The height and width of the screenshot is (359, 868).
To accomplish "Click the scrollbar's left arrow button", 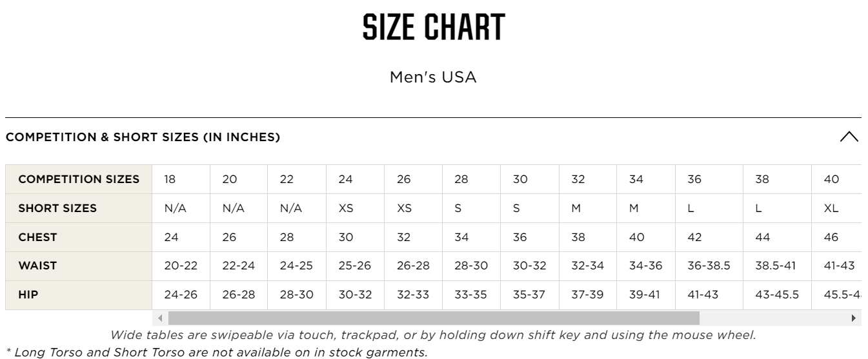I will pyautogui.click(x=159, y=318).
